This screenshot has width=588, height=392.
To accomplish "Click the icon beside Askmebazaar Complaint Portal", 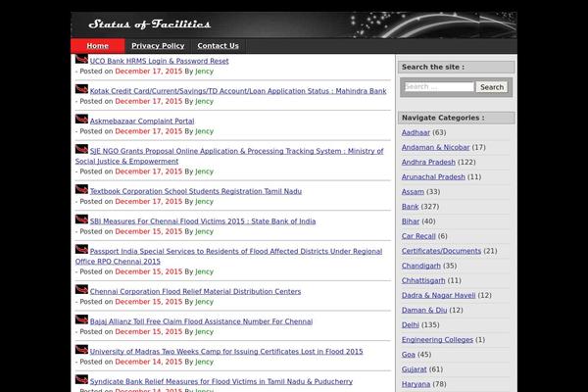I will 81,120.
